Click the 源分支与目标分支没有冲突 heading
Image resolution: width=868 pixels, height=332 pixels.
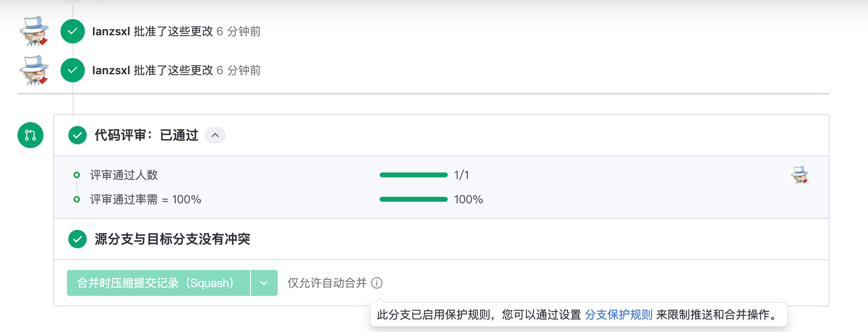[x=173, y=239]
